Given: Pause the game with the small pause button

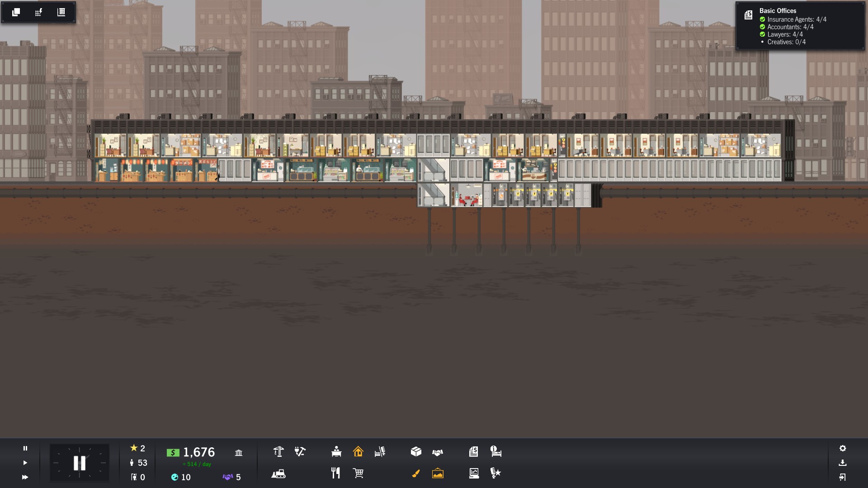Looking at the screenshot, I should (x=25, y=448).
